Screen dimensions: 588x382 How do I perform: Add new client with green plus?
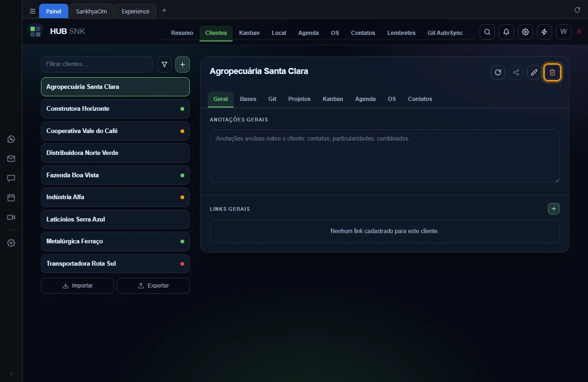182,65
